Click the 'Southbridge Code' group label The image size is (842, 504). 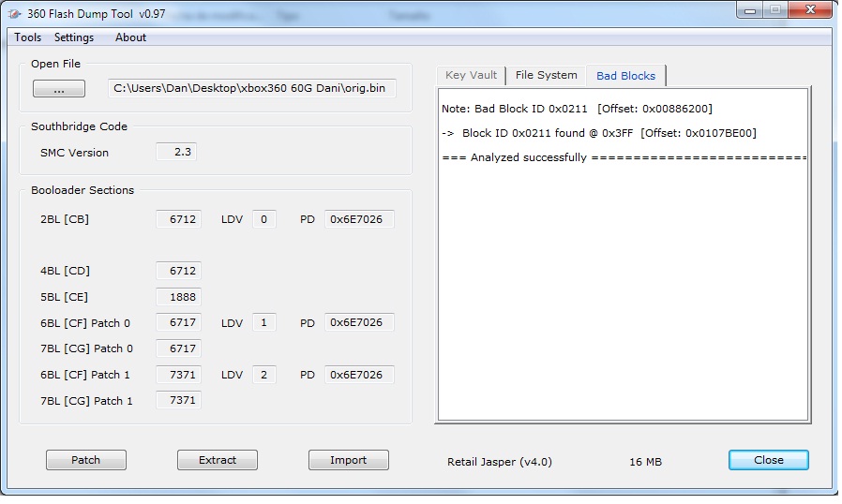[79, 126]
